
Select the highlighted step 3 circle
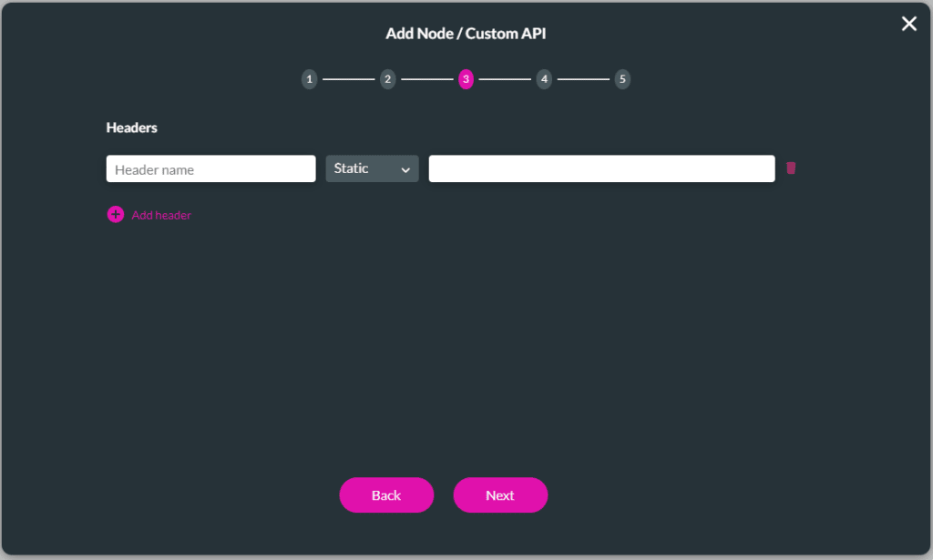tap(466, 79)
